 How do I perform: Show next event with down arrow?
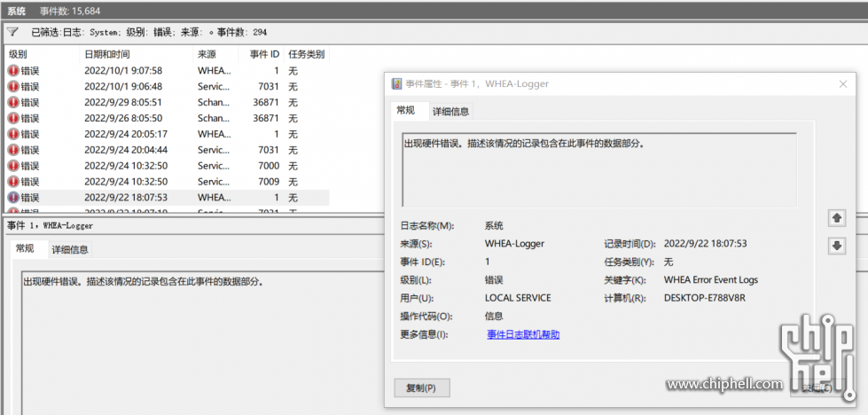[x=837, y=246]
